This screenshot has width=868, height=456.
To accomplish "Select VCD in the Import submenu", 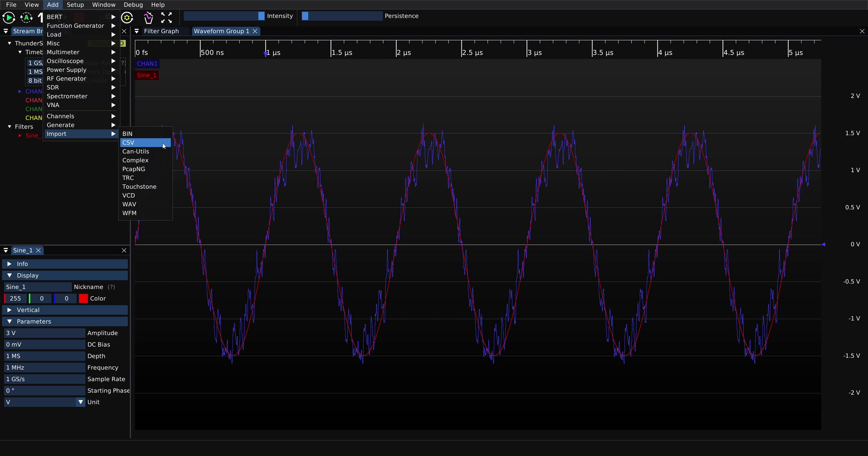I will tap(145, 195).
